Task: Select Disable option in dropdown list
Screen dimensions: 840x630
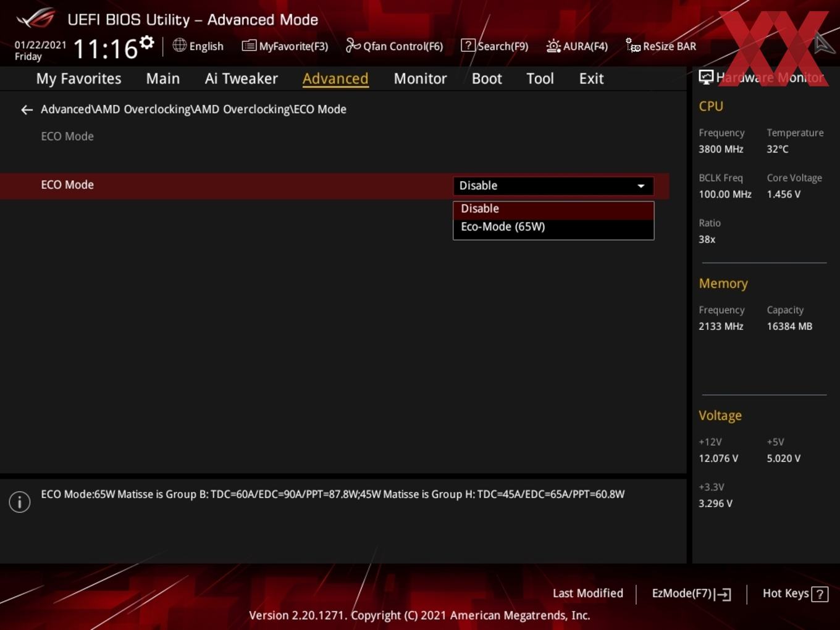Action: [553, 209]
